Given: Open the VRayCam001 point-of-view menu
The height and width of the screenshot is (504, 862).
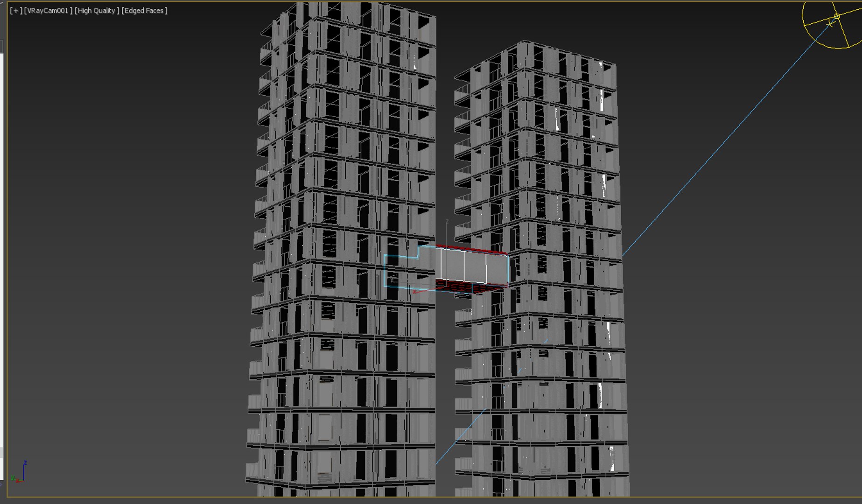Looking at the screenshot, I should click(48, 11).
